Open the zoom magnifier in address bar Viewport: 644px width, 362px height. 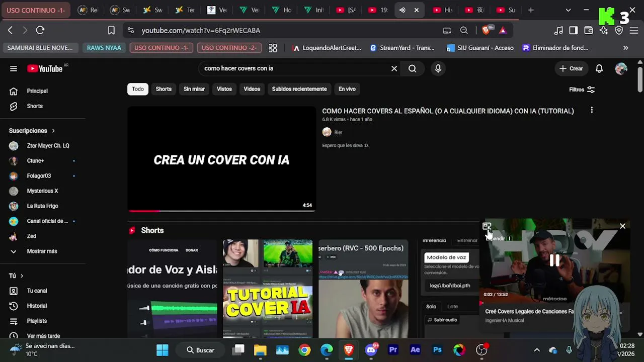coord(464,30)
